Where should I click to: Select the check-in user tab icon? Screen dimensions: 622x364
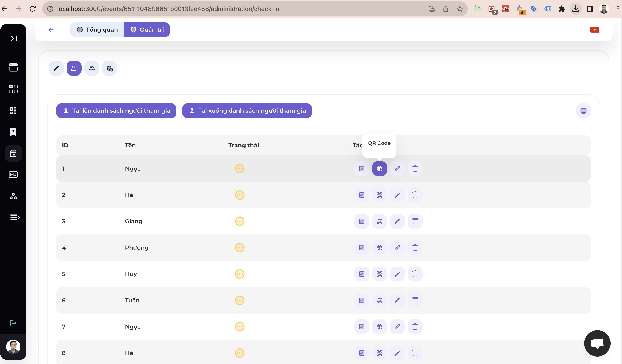coord(74,68)
